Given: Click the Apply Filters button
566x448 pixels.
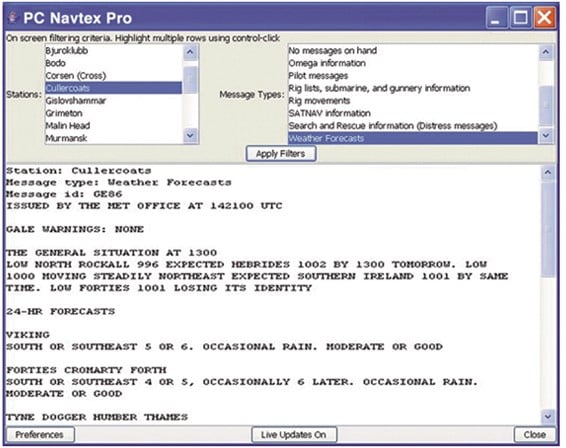Looking at the screenshot, I should click(x=281, y=154).
